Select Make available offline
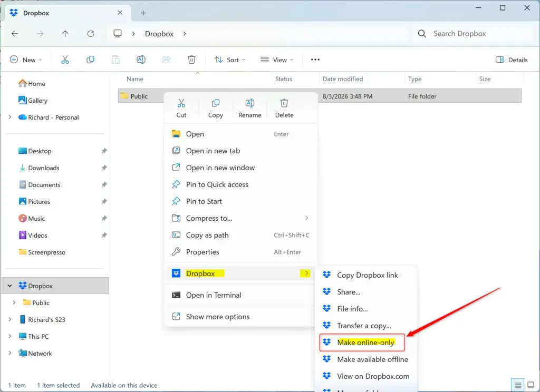Viewport: 540px width, 392px height. tap(366, 359)
